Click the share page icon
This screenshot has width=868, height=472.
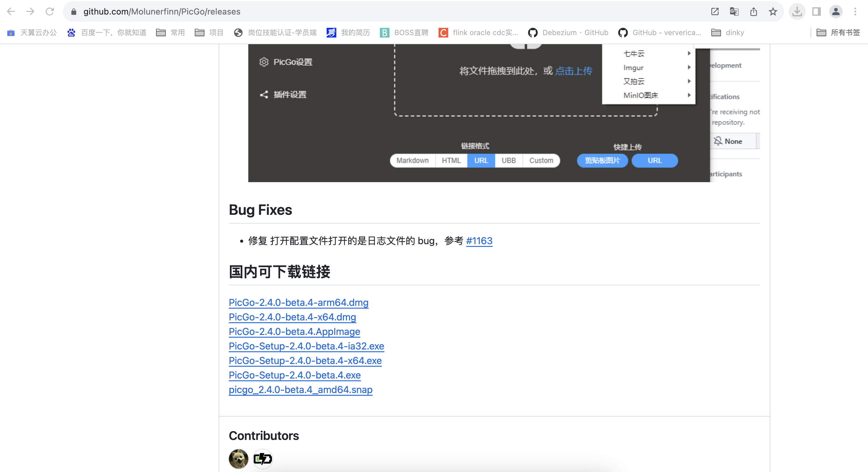tap(753, 11)
